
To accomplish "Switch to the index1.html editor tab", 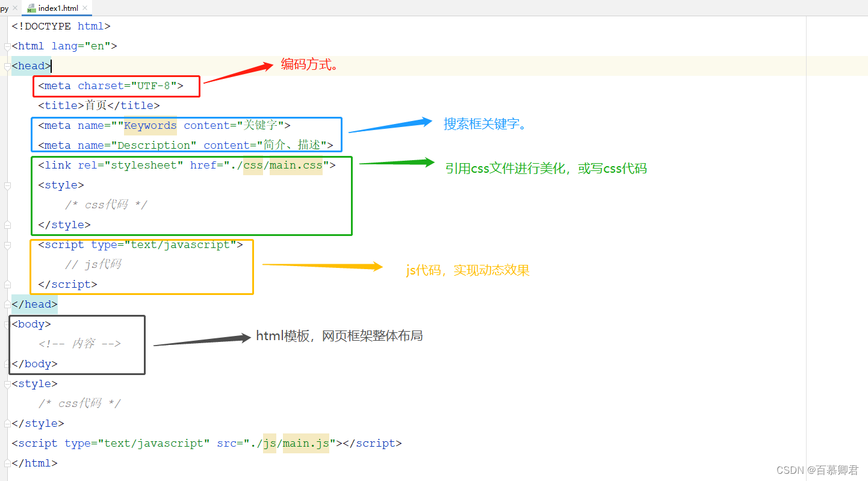I will click(x=56, y=8).
